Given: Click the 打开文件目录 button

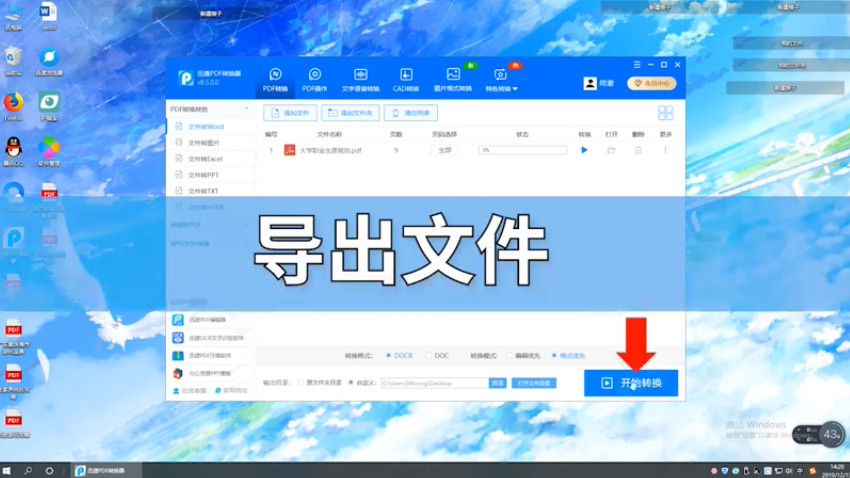Looking at the screenshot, I should tap(534, 383).
